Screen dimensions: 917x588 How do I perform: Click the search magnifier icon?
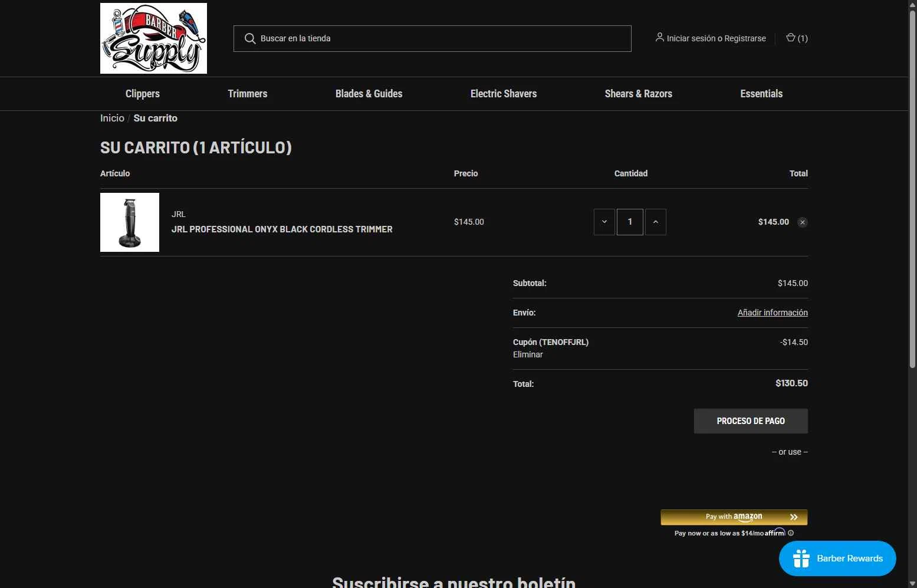tap(250, 38)
